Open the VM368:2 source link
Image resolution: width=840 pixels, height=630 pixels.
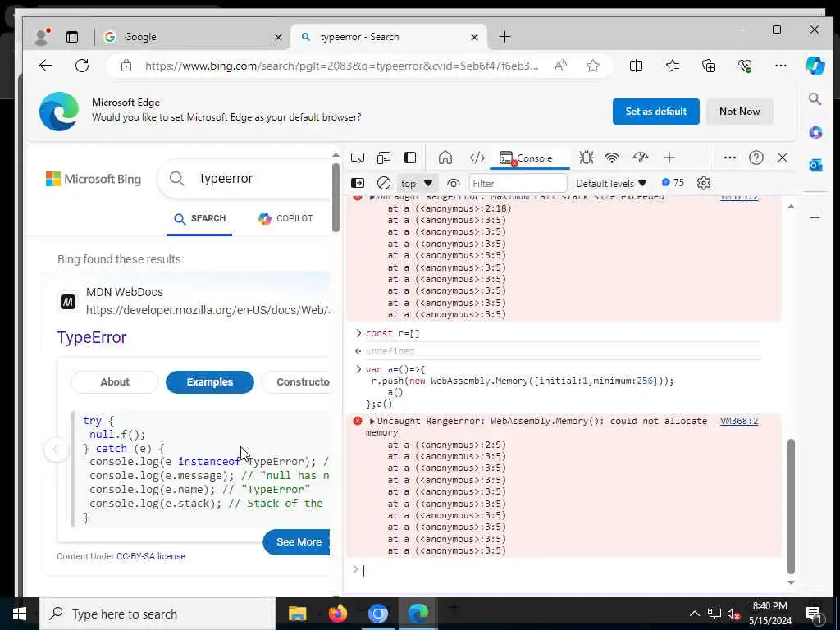(739, 421)
